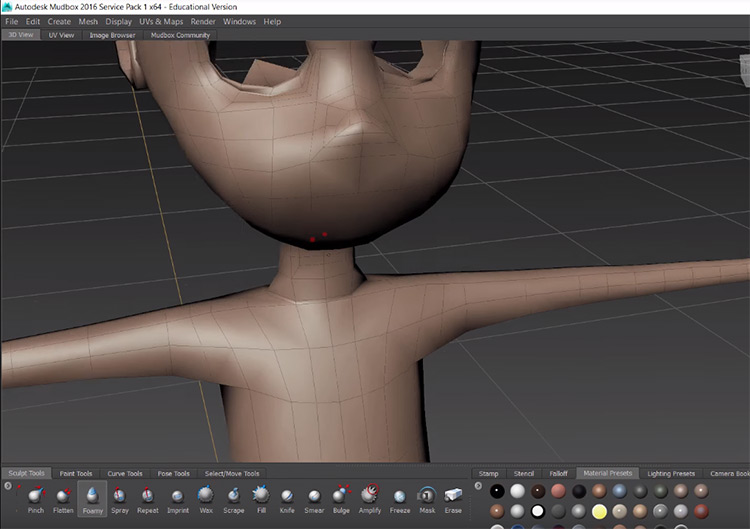This screenshot has height=529, width=750.
Task: Select the Bulge tool
Action: [340, 496]
